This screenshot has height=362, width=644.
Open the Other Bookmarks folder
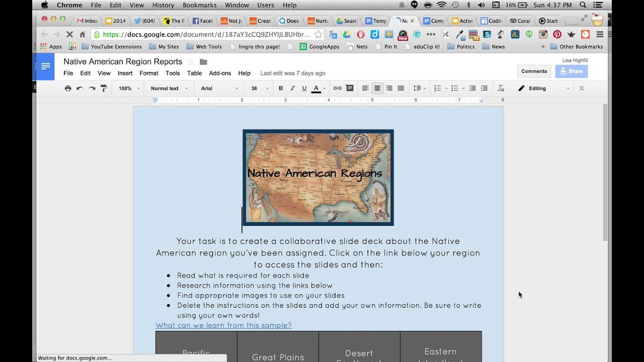click(x=576, y=47)
